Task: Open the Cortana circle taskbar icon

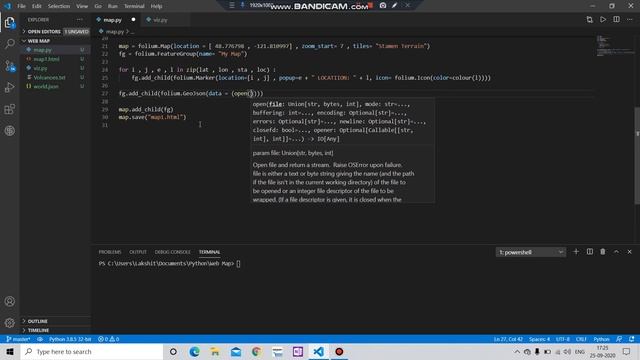Action: tap(173, 352)
